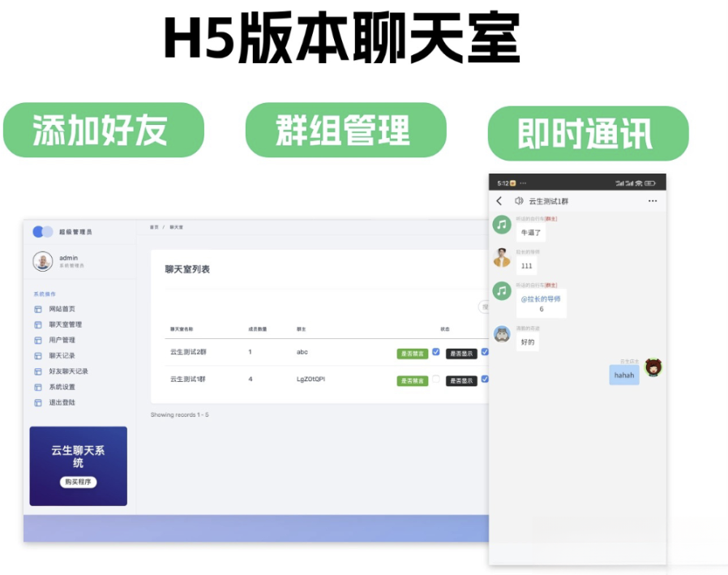Check the 是否禁言 checkbox for 云生测试1群
Screen dimensions: 728x575
click(x=436, y=380)
